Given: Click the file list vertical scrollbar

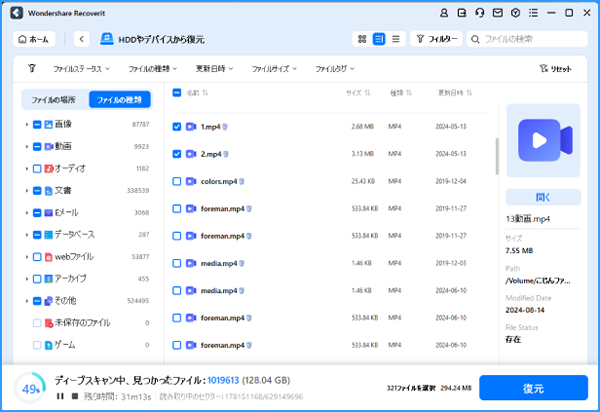Looking at the screenshot, I should tap(497, 155).
